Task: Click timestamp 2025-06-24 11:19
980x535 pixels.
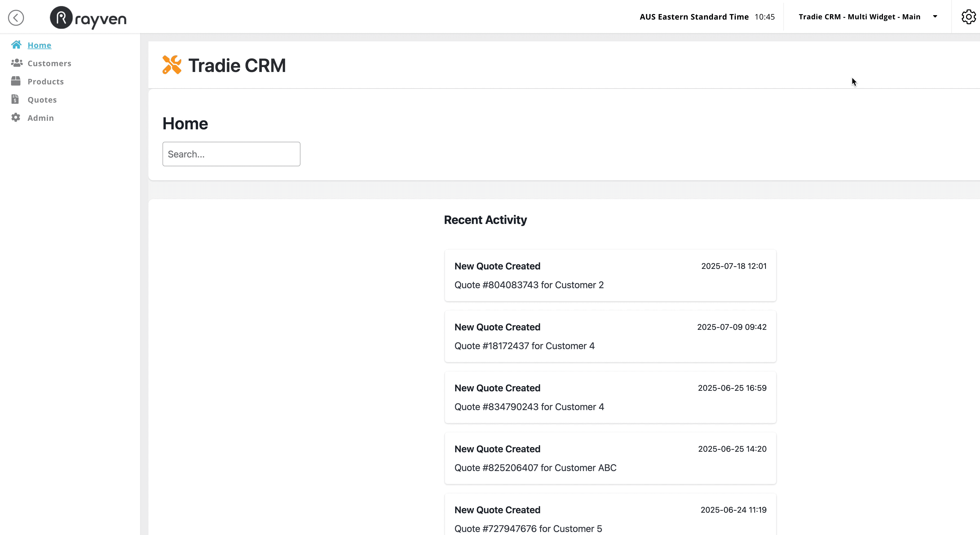Action: click(733, 510)
